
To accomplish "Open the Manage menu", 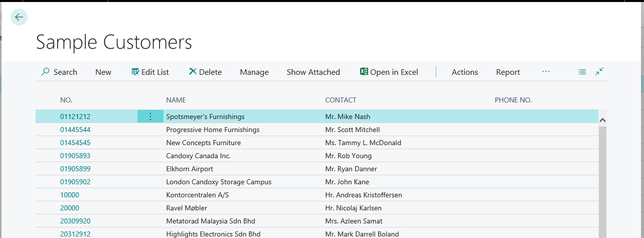I will (x=254, y=72).
